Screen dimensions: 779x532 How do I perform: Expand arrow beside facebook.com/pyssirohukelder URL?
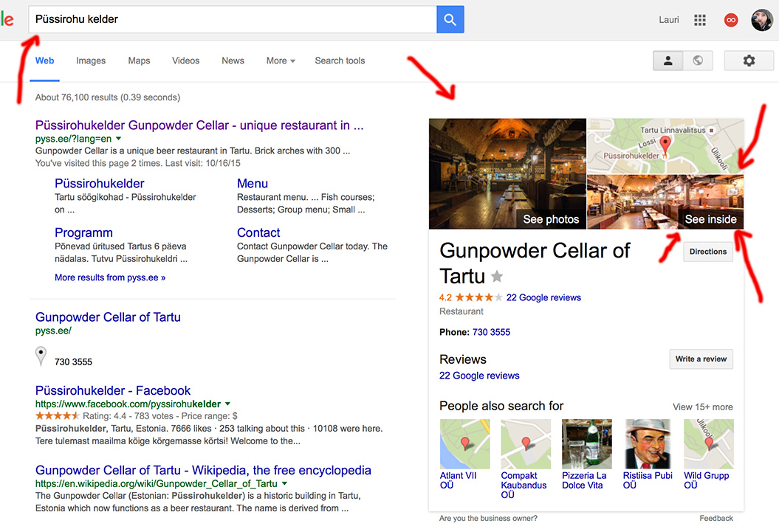pos(228,404)
